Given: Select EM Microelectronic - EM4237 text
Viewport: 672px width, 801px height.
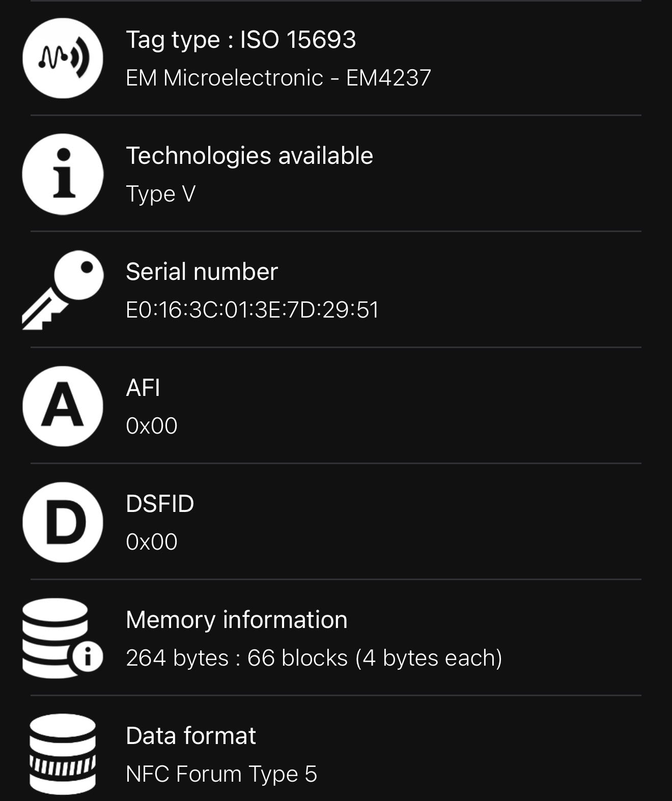Looking at the screenshot, I should [x=278, y=78].
